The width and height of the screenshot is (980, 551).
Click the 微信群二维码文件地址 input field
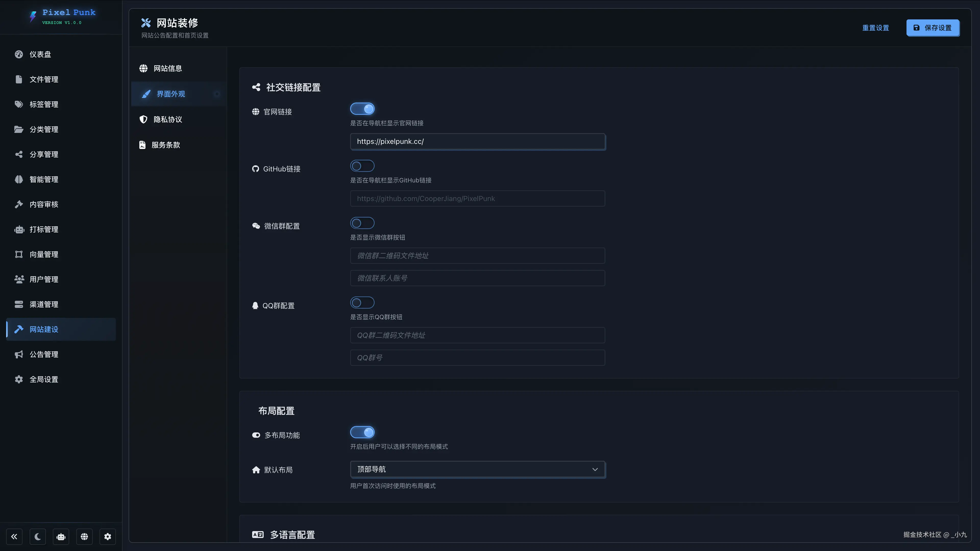pyautogui.click(x=477, y=256)
